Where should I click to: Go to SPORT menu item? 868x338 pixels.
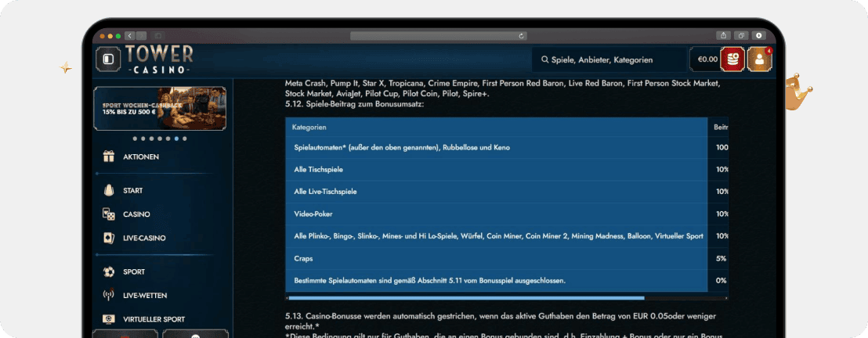point(135,272)
